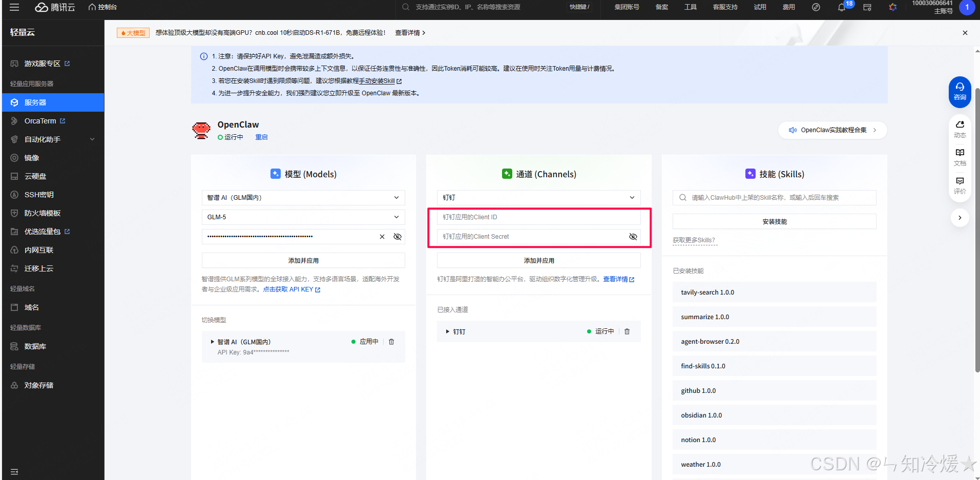This screenshot has width=980, height=480.
Task: Click the colorful AI assistant icon
Action: click(893, 8)
